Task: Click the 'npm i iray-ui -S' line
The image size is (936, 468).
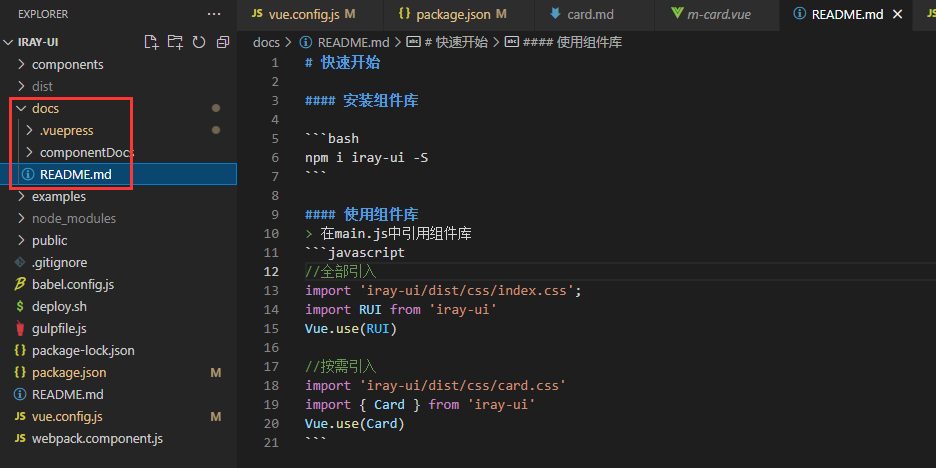Action: (367, 158)
